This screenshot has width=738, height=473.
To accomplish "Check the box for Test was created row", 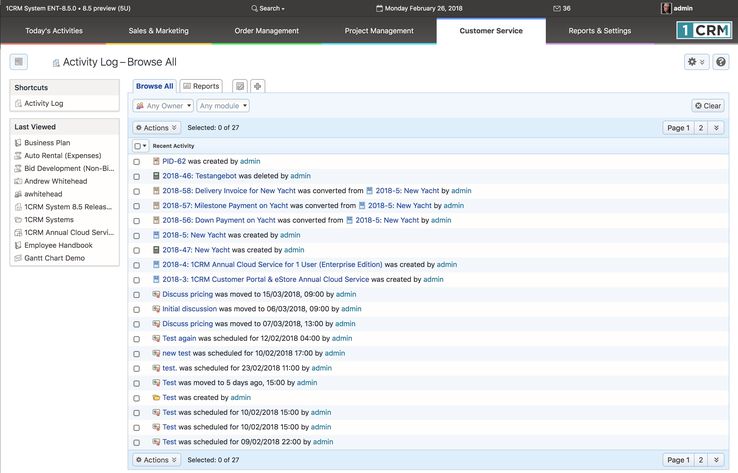I will coord(136,398).
